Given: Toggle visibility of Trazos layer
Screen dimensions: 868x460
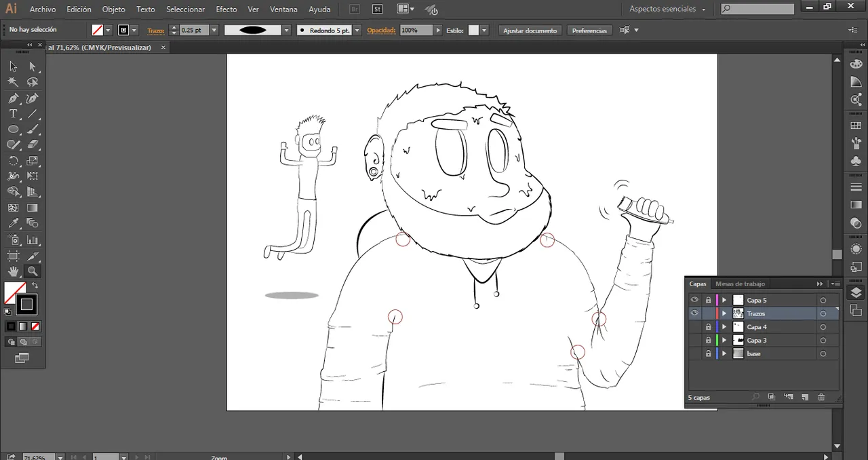Looking at the screenshot, I should point(694,313).
